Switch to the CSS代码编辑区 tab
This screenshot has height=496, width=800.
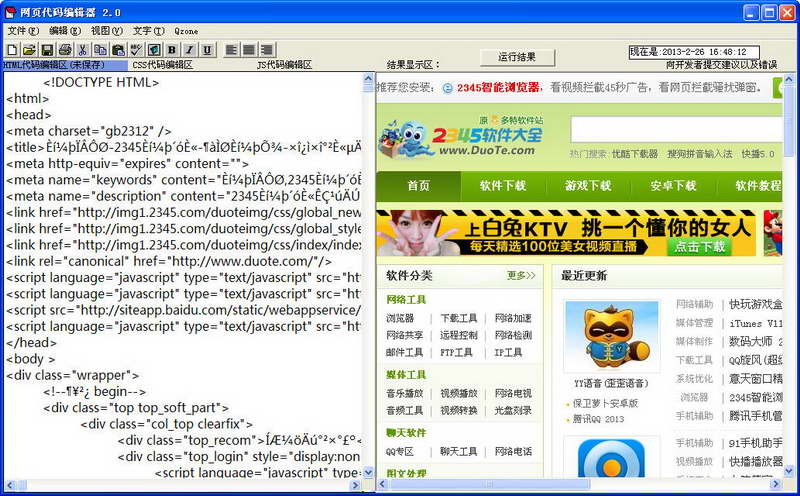(x=163, y=65)
